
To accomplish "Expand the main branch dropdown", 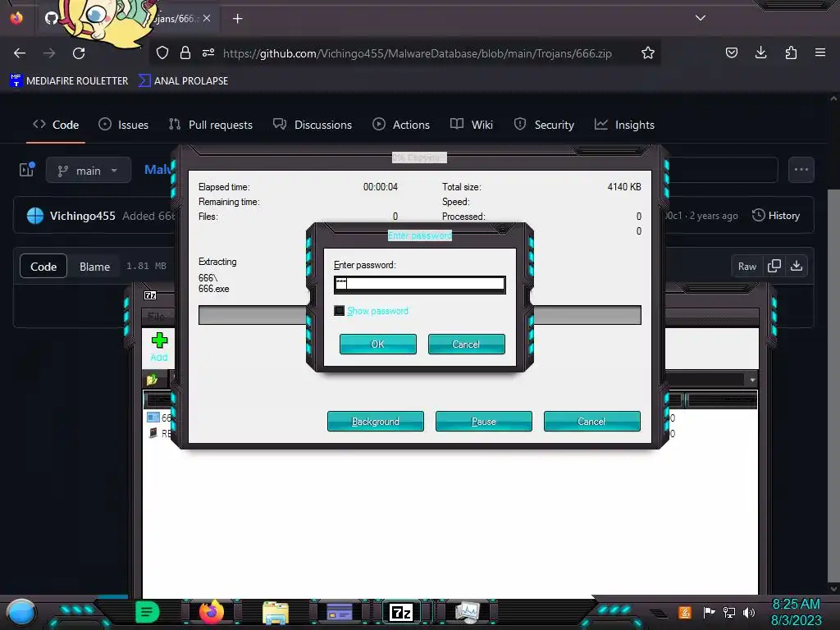I will [89, 171].
